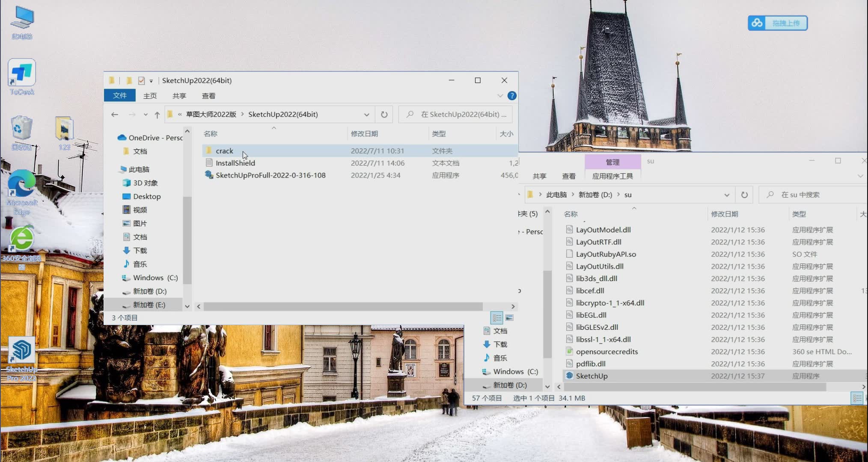This screenshot has height=462, width=868.
Task: Select LayOutModel.dll in su window
Action: pos(603,230)
